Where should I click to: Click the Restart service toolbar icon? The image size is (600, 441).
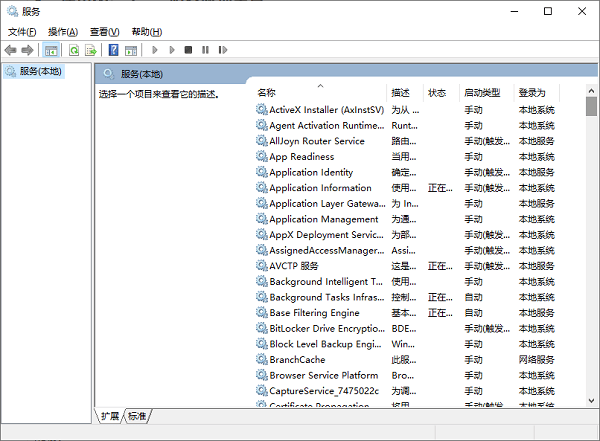222,50
